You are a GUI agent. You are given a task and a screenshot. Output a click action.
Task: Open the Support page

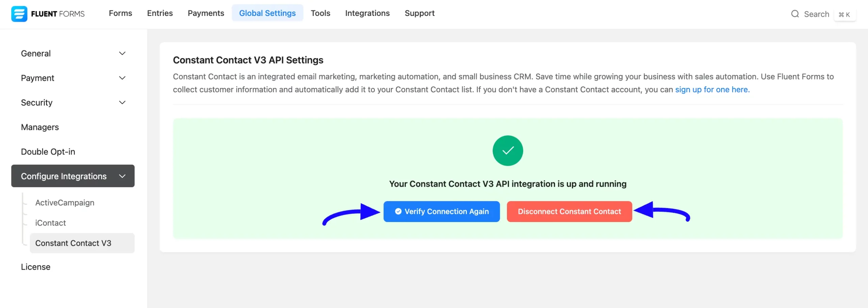click(x=419, y=13)
